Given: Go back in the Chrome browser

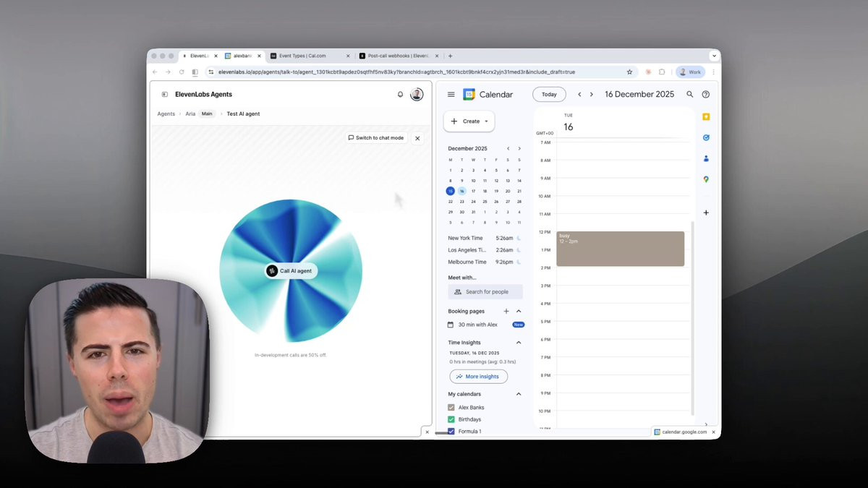Looking at the screenshot, I should tap(155, 72).
